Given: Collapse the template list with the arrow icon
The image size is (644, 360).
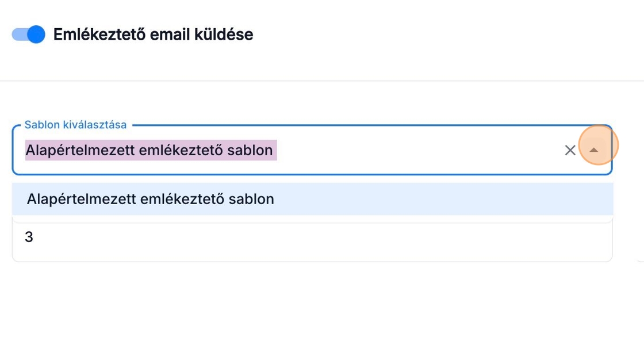Looking at the screenshot, I should 594,150.
